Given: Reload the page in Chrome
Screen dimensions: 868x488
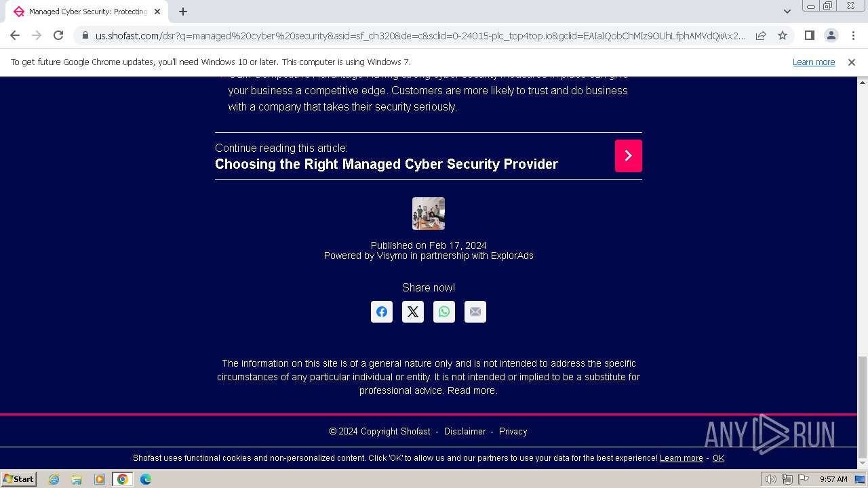Looking at the screenshot, I should click(x=58, y=35).
